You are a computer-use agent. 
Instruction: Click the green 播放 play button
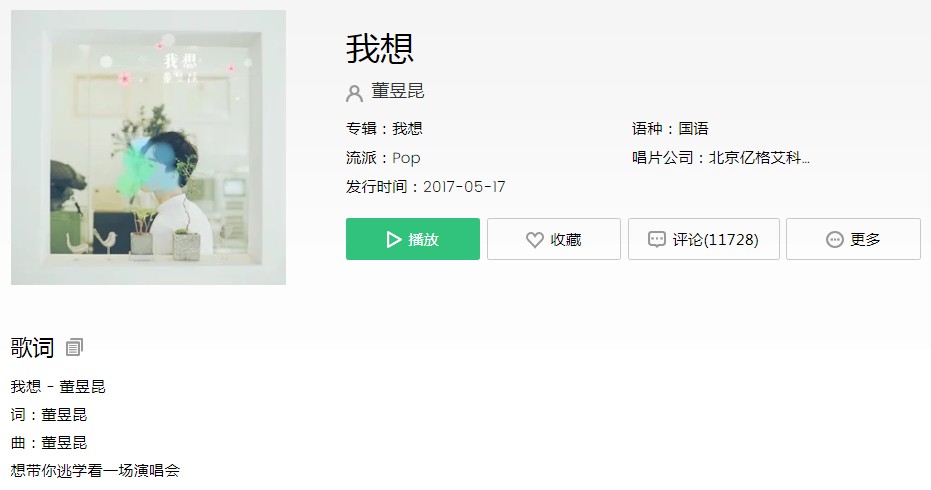pos(413,239)
